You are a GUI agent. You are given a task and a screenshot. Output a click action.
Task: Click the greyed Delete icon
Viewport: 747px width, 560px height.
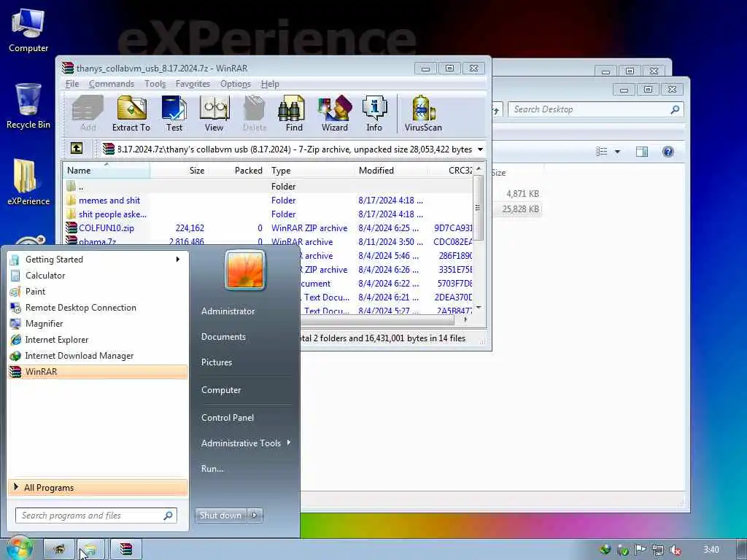(255, 113)
